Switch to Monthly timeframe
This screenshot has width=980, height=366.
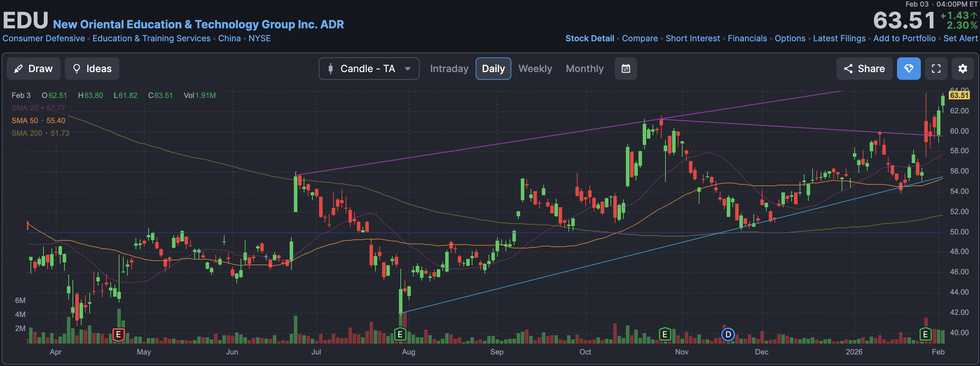click(x=584, y=69)
